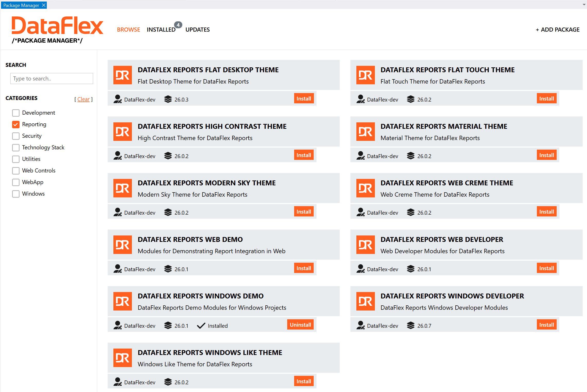Switch to the Browse tab

point(129,30)
